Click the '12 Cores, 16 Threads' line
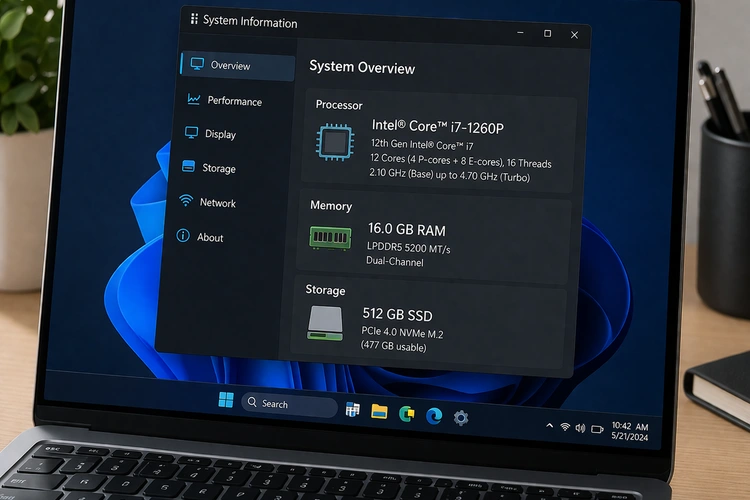Screen dimensions: 750x500 [x=461, y=160]
